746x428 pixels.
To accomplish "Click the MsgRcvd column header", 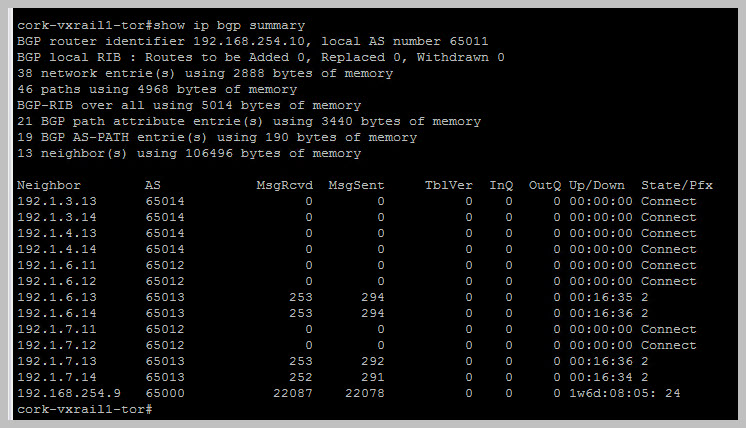I will pyautogui.click(x=284, y=185).
